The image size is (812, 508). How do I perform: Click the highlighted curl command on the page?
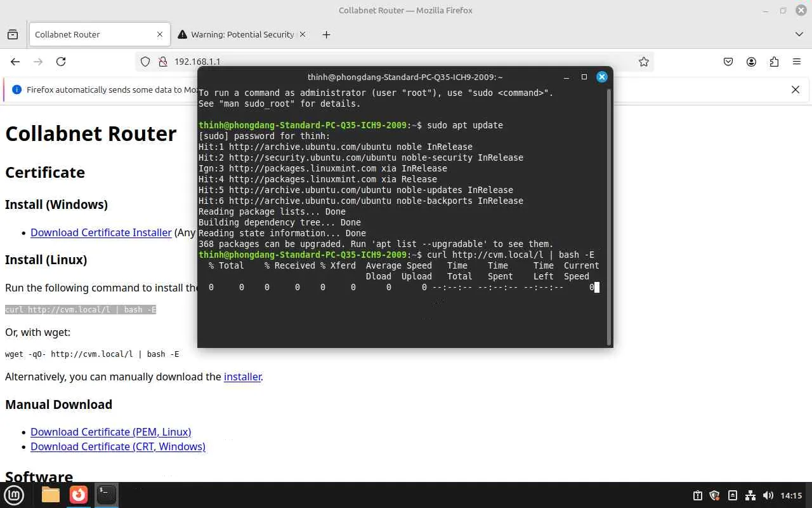coord(81,310)
